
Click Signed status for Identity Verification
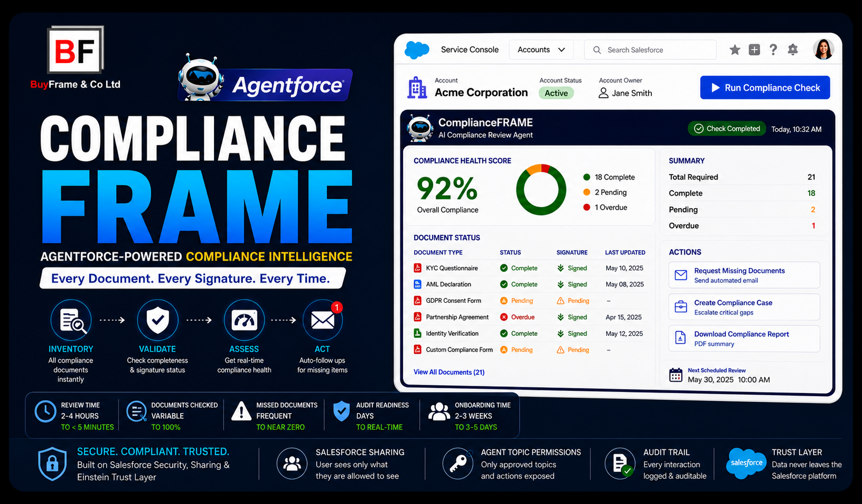[x=572, y=334]
